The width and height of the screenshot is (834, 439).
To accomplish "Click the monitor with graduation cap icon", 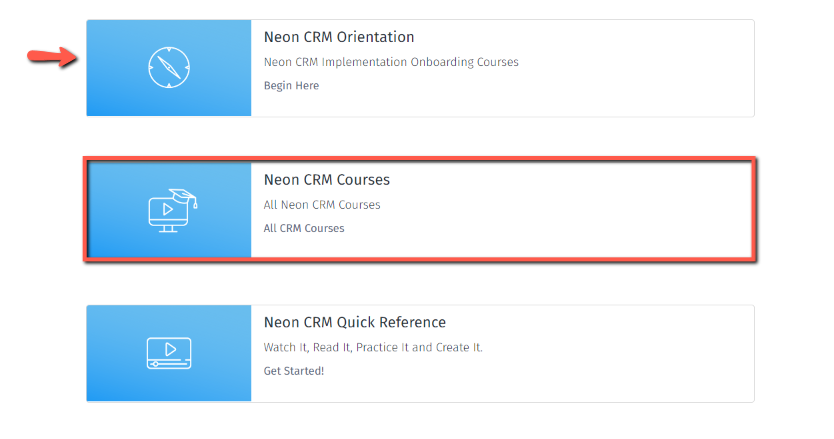I will (x=172, y=210).
